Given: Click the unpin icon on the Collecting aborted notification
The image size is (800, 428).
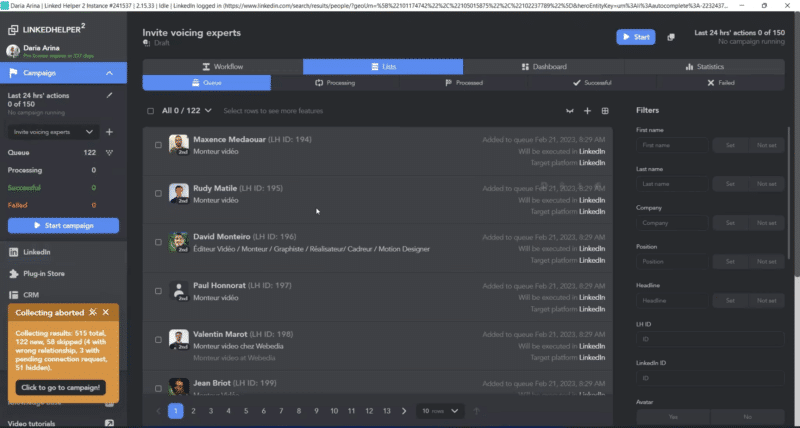Looking at the screenshot, I should coord(93,312).
